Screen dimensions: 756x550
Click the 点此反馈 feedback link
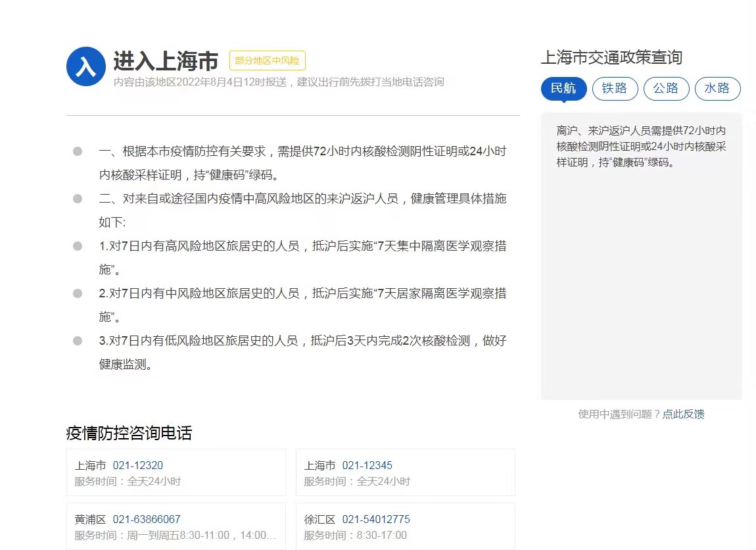683,414
